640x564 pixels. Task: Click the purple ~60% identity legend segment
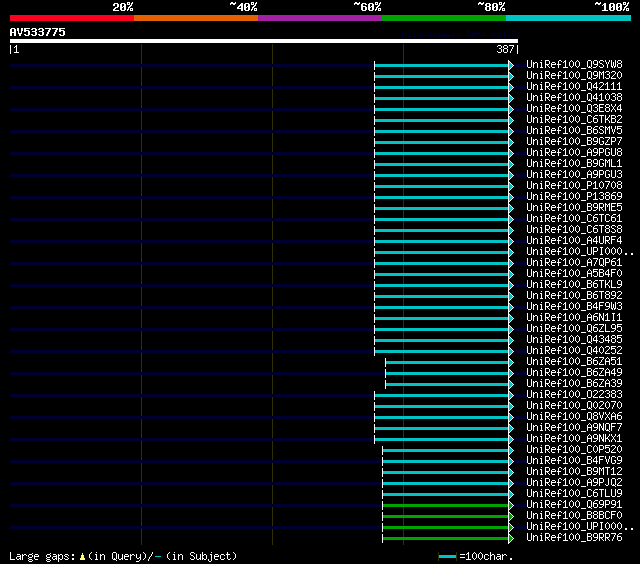coord(320,18)
